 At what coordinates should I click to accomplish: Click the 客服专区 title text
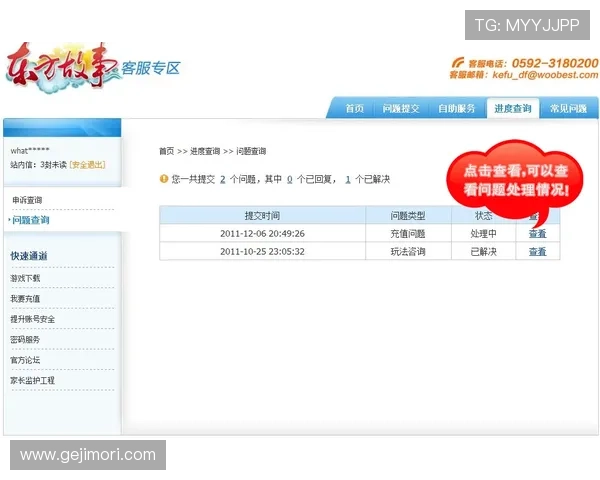[151, 68]
